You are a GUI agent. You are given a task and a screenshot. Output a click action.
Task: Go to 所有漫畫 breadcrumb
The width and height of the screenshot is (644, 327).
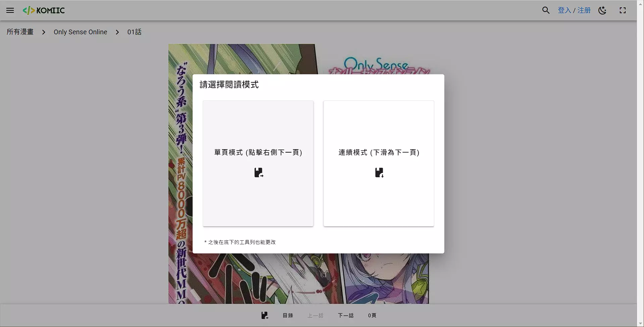pyautogui.click(x=20, y=32)
